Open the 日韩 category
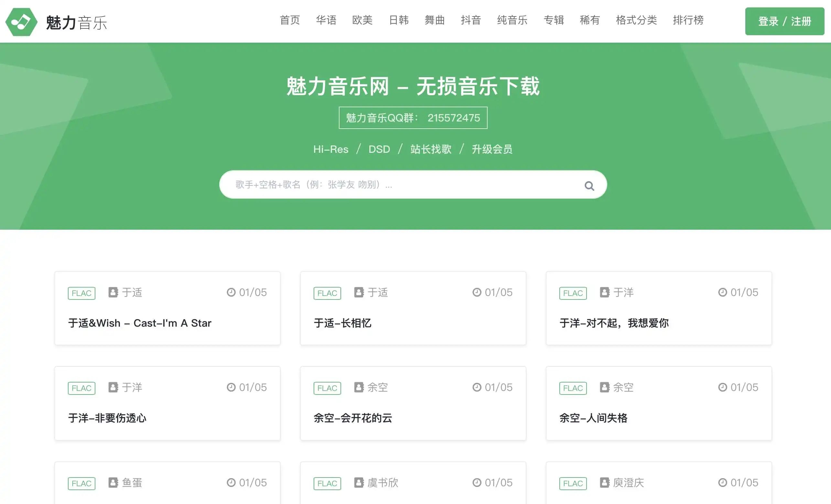Viewport: 831px width, 504px height. 399,20
